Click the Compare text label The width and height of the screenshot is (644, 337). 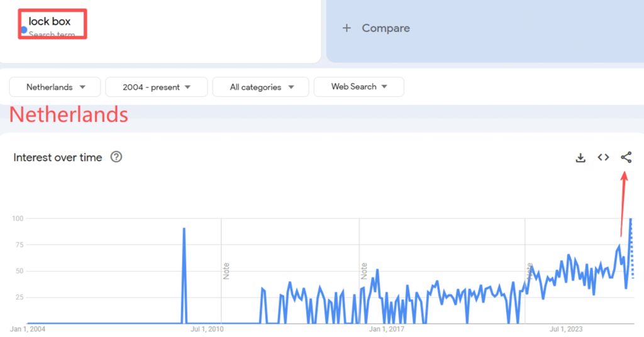[x=386, y=28]
